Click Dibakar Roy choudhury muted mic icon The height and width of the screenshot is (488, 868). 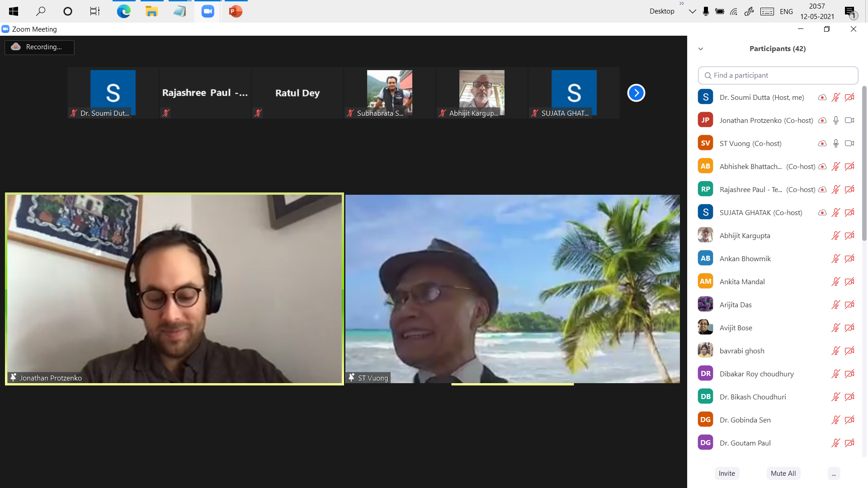(836, 374)
